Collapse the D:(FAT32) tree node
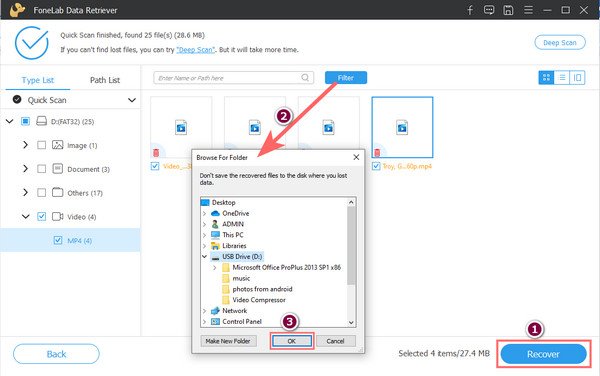Screen dimensions: 600x376 point(10,121)
